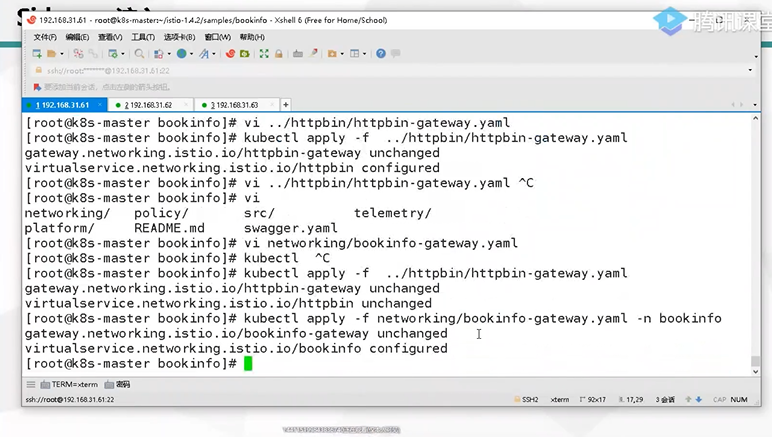Expand the layout panel dropdown arrow
Image resolution: width=772 pixels, height=437 pixels.
tap(364, 54)
